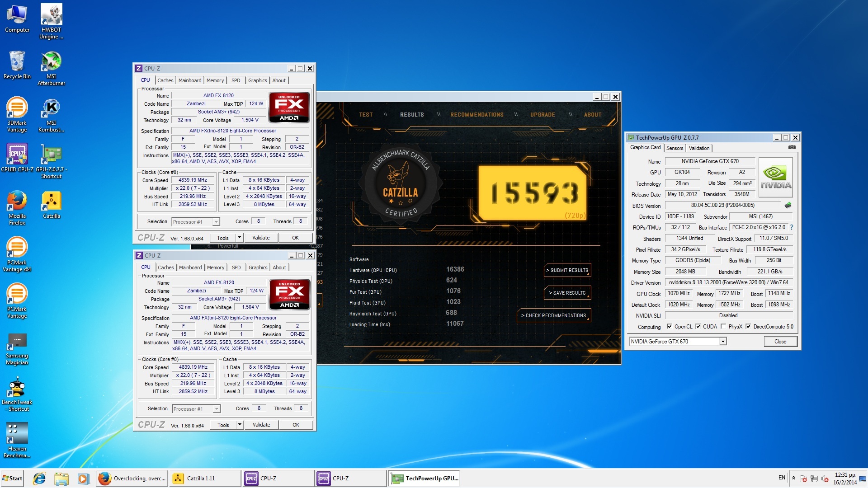Click the AMD FX-8120 name in top CPU-Z
The height and width of the screenshot is (488, 868).
pyautogui.click(x=218, y=95)
